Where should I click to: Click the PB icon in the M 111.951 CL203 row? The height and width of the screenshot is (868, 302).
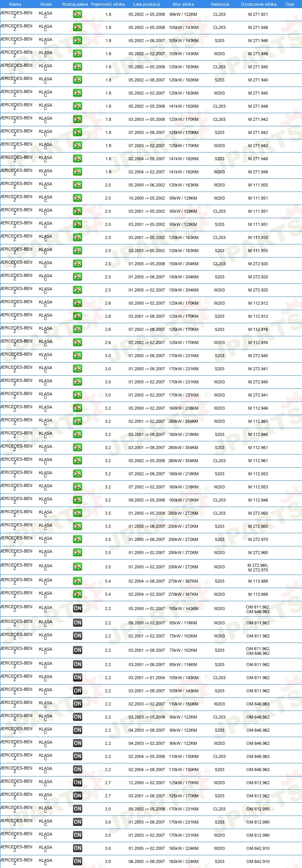[x=78, y=211]
